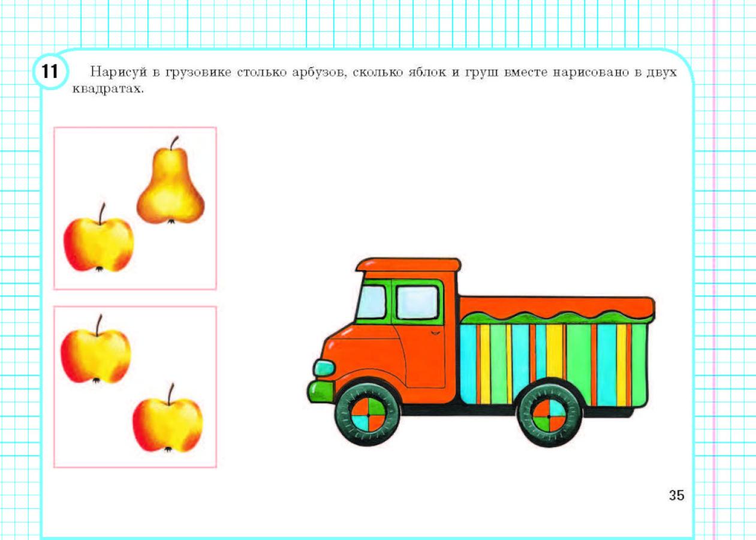
Task: Click the truck's green front bumper
Action: tap(320, 391)
